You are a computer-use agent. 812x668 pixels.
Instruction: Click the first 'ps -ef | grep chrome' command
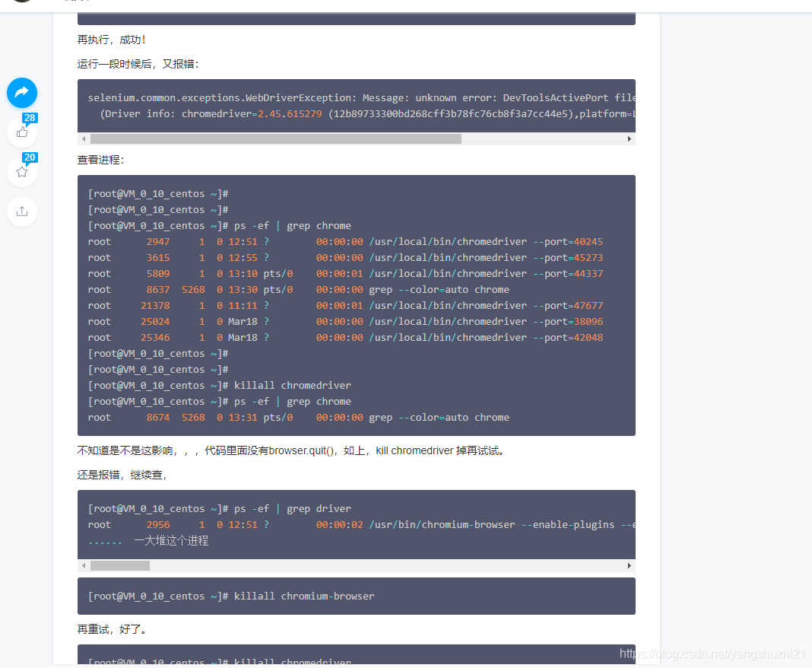[293, 225]
